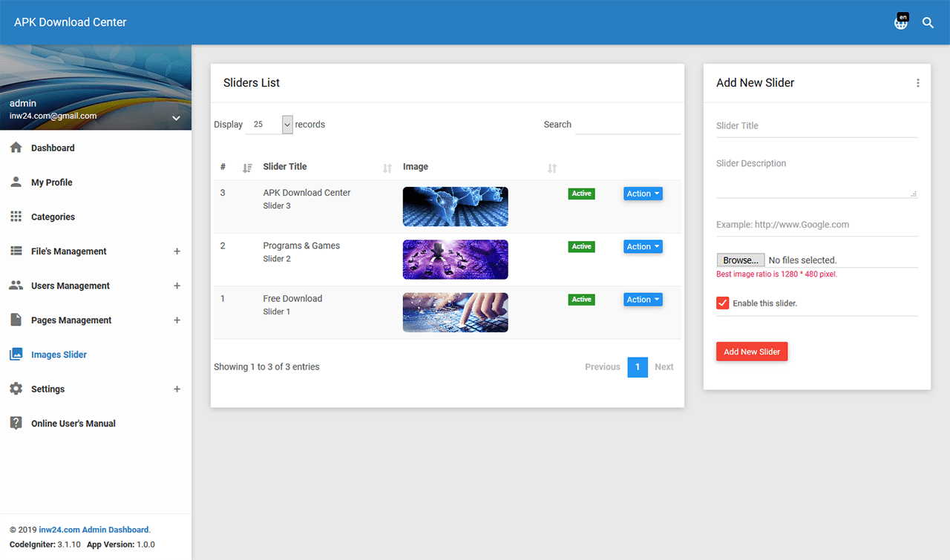Click the Slider Title input field
950x560 pixels.
click(x=817, y=126)
